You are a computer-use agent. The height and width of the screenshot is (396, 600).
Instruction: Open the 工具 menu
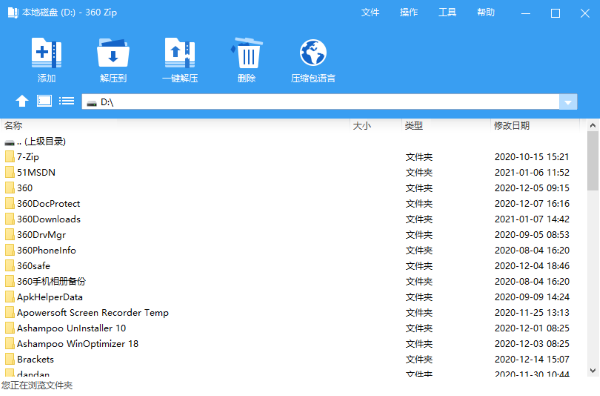pos(447,13)
